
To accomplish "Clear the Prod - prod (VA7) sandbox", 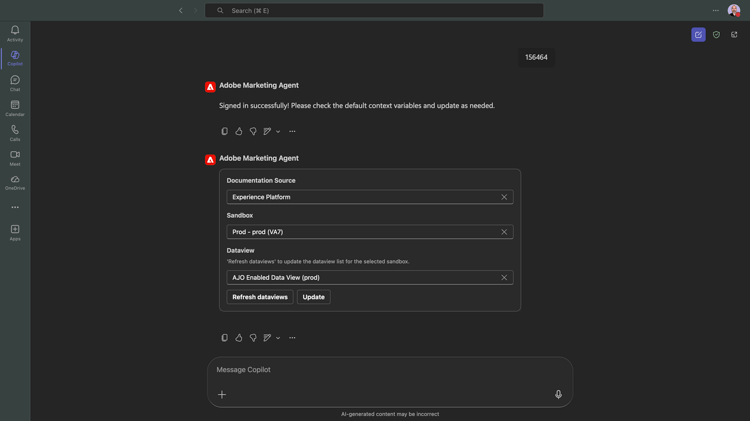I will (504, 232).
